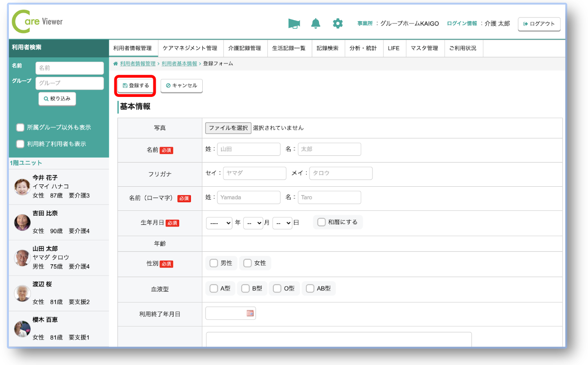Open the birth day dropdown
This screenshot has height=365, width=588.
pos(283,223)
